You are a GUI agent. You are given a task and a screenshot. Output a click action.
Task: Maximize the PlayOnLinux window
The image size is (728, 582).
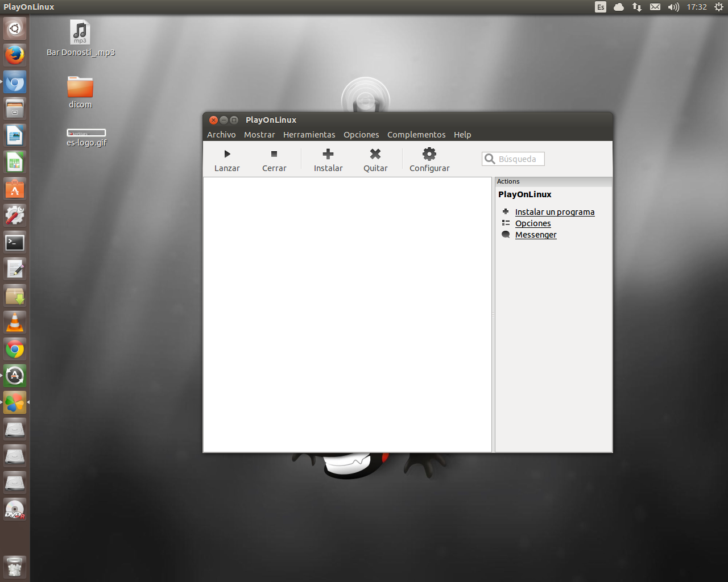point(234,120)
